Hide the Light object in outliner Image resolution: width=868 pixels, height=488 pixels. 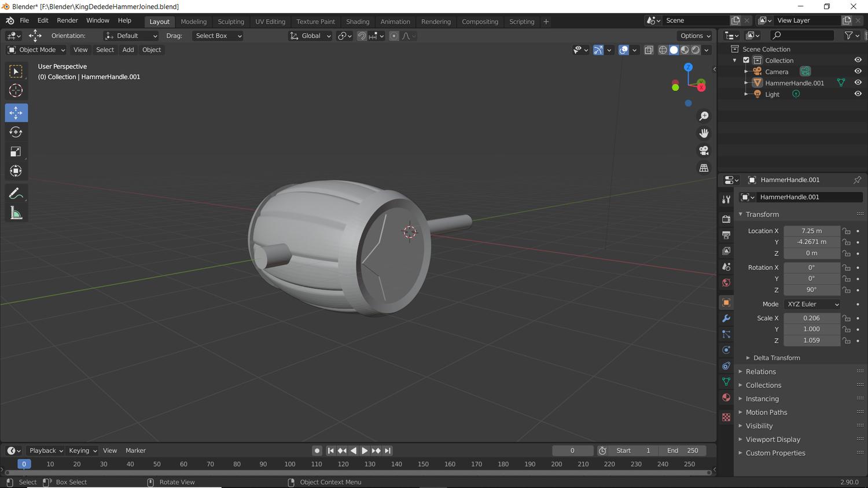858,94
